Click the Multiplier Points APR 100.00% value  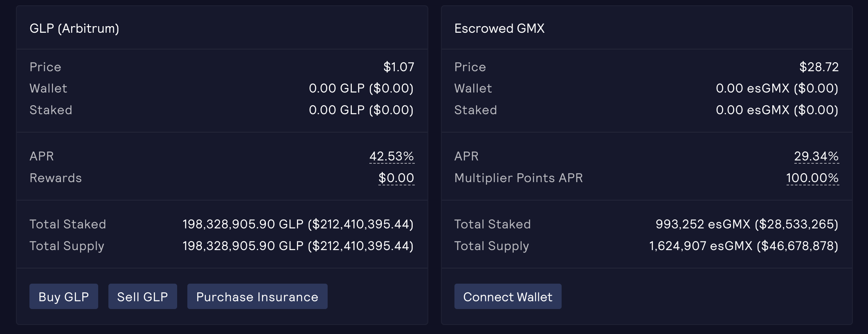(x=812, y=178)
